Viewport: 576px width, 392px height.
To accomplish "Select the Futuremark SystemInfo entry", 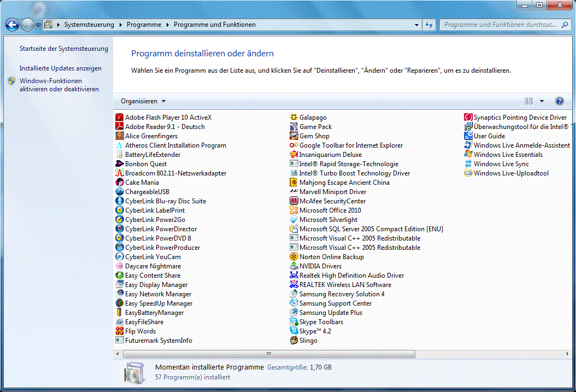I will pos(154,341).
